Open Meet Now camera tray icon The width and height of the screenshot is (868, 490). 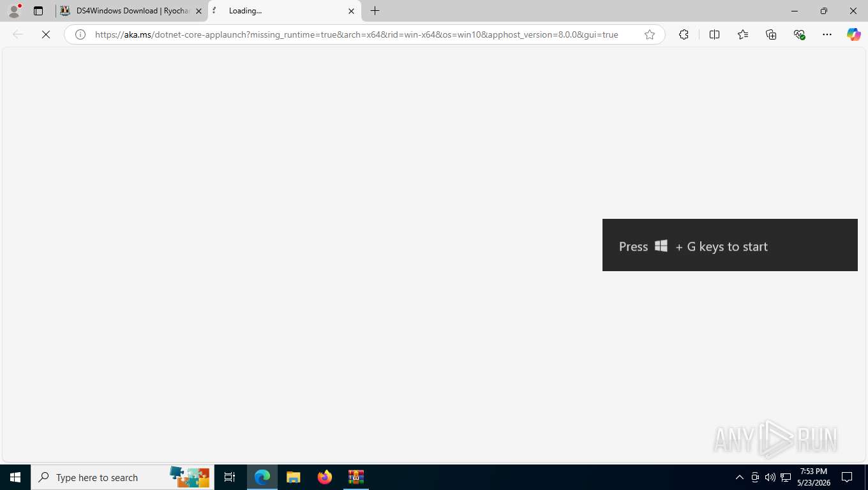[x=755, y=477]
